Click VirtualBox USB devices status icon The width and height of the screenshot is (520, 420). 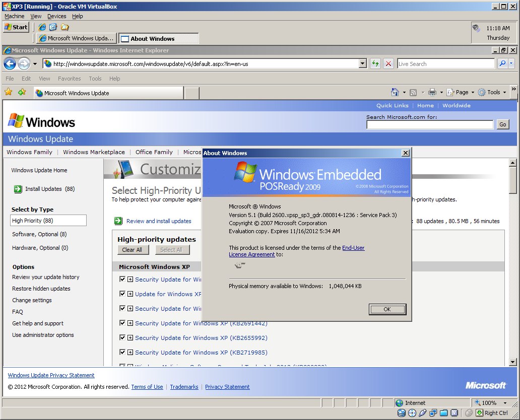click(422, 413)
